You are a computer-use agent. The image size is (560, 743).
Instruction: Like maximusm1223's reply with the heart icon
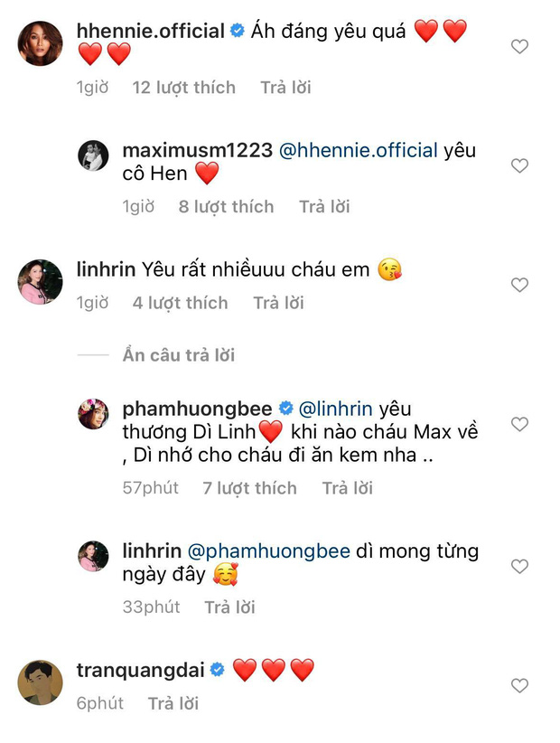(x=519, y=165)
